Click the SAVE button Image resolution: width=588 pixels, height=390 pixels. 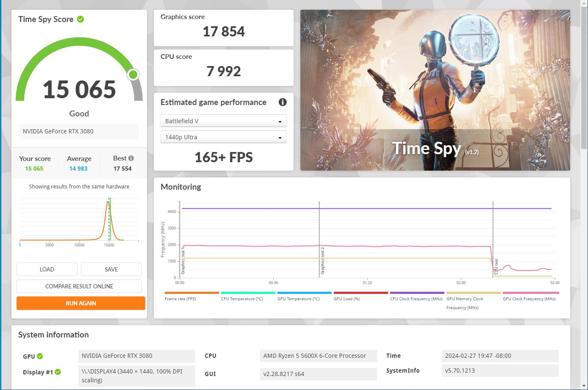pyautogui.click(x=111, y=269)
